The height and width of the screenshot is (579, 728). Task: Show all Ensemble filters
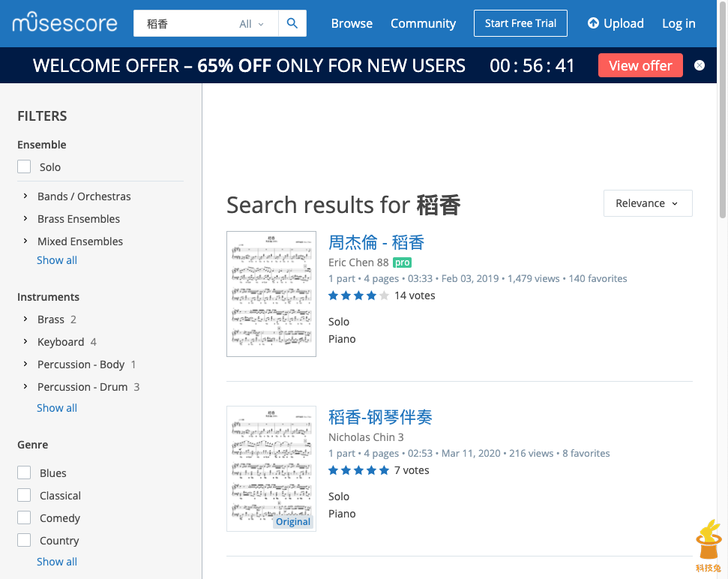click(x=57, y=260)
